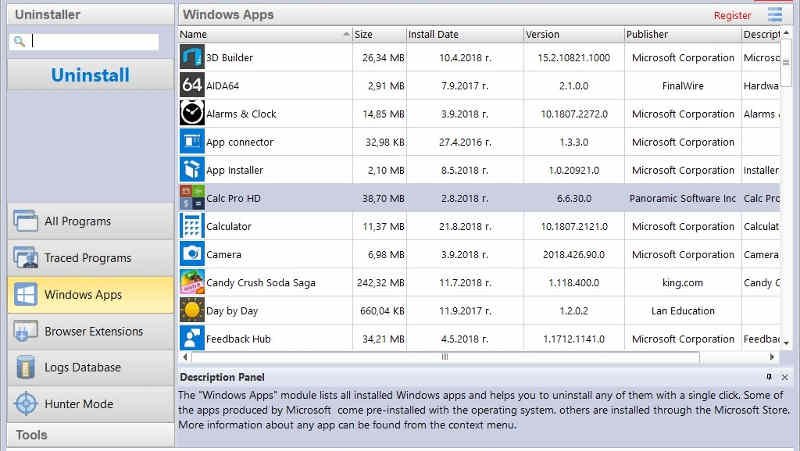Open the hamburger menu icon
Image resolution: width=800 pixels, height=451 pixels.
[x=774, y=14]
